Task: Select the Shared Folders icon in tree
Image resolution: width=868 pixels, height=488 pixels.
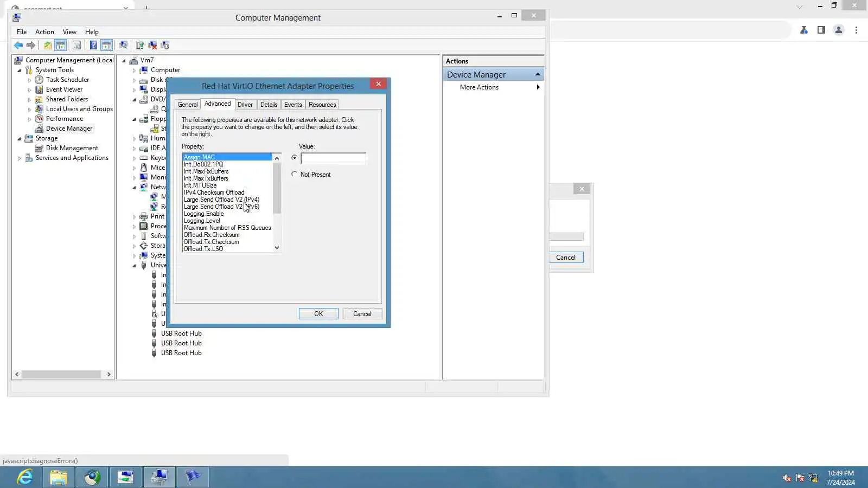Action: 39,99
